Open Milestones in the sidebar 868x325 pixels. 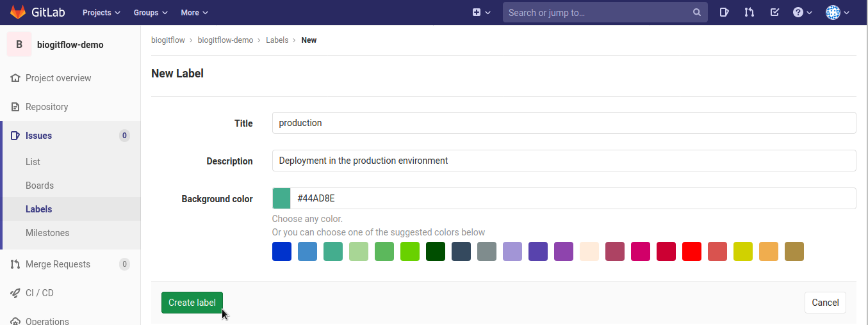tap(47, 233)
